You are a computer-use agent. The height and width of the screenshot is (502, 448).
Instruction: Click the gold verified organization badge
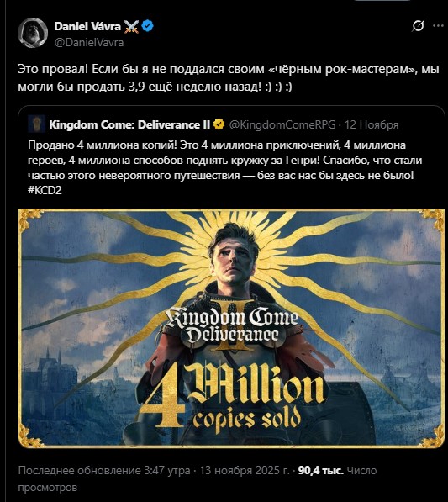tap(219, 124)
